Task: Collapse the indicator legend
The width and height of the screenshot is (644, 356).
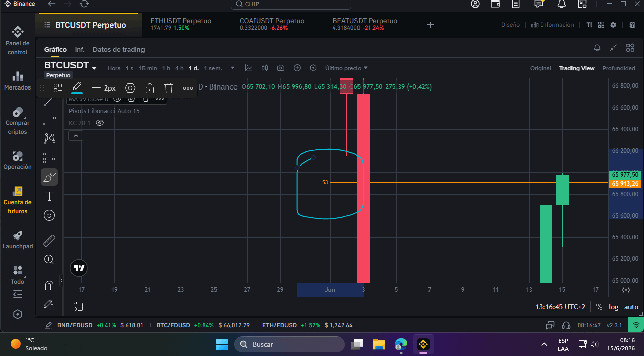Action: point(76,135)
